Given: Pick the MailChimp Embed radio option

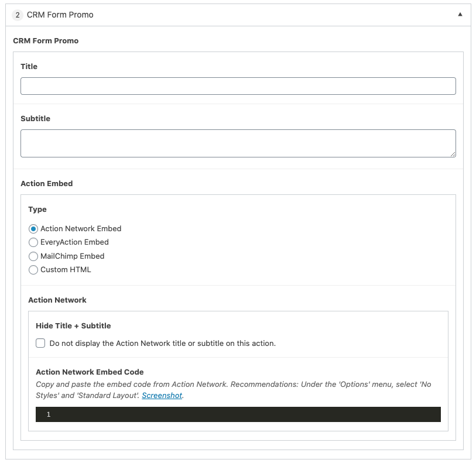Looking at the screenshot, I should pos(33,256).
